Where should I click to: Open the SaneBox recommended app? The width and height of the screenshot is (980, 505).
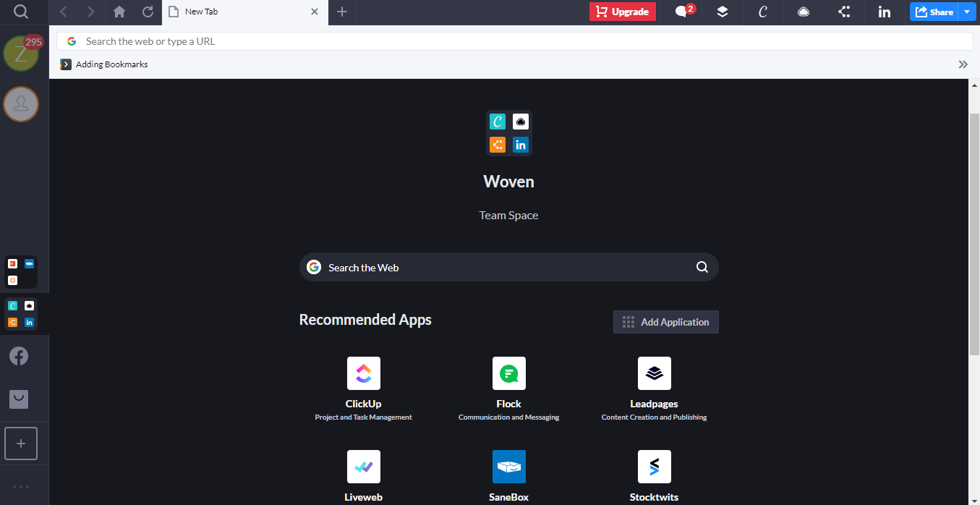coord(509,467)
